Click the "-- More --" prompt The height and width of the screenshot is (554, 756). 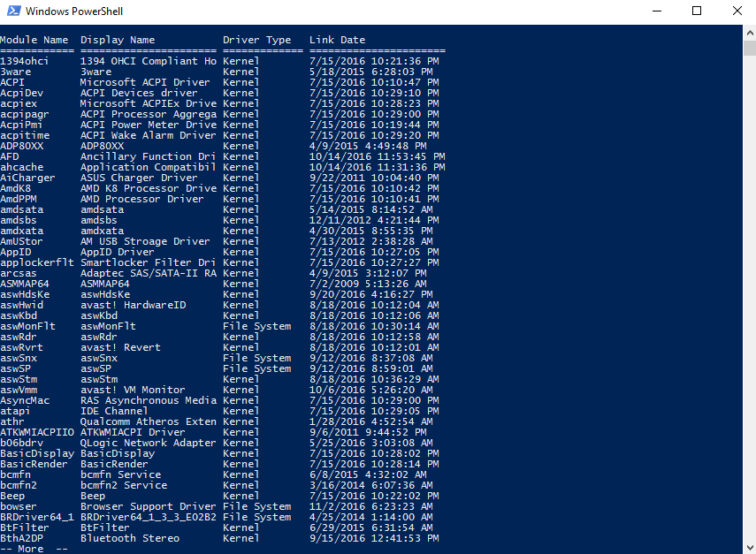pyautogui.click(x=34, y=549)
